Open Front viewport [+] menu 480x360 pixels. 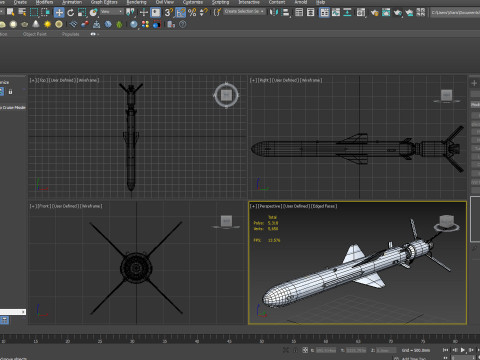tap(33, 206)
